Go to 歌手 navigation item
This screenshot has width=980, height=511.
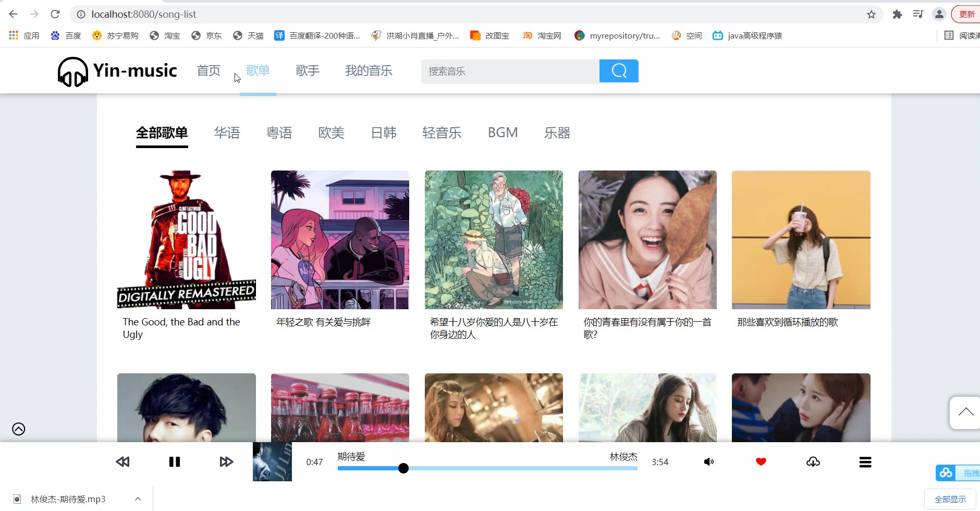[x=308, y=70]
